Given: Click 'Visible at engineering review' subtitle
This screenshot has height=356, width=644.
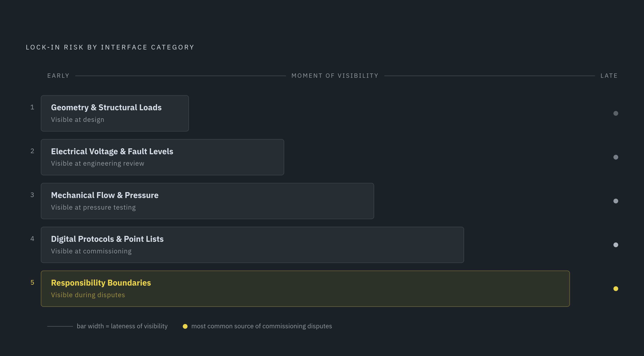Looking at the screenshot, I should pos(97,163).
